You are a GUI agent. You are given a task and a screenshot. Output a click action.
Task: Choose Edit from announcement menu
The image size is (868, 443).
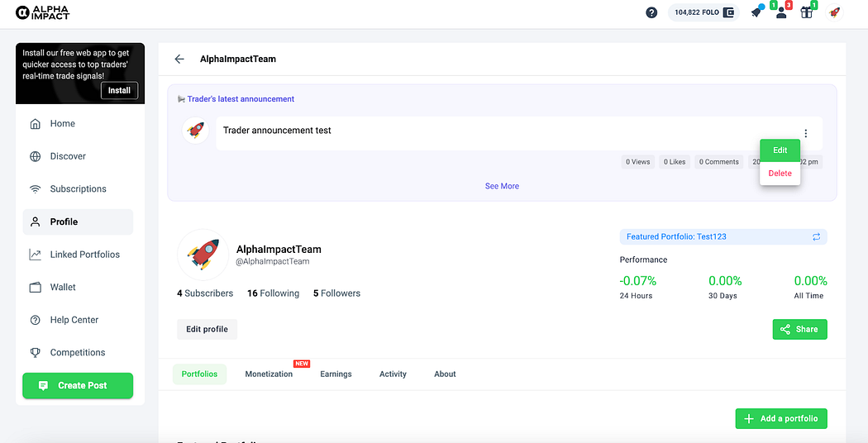pyautogui.click(x=780, y=150)
